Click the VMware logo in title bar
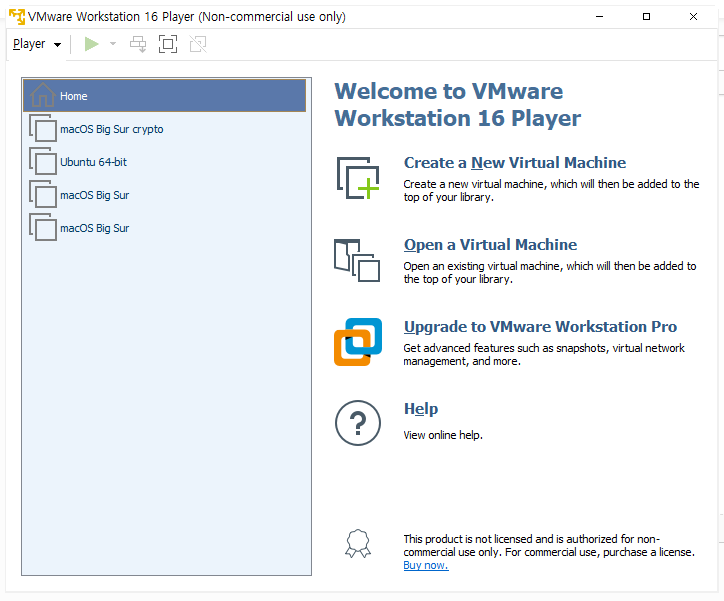The width and height of the screenshot is (724, 601). (x=17, y=16)
